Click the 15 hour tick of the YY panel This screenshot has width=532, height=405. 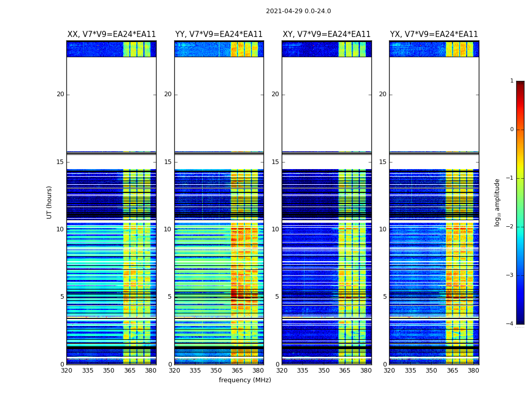point(168,161)
